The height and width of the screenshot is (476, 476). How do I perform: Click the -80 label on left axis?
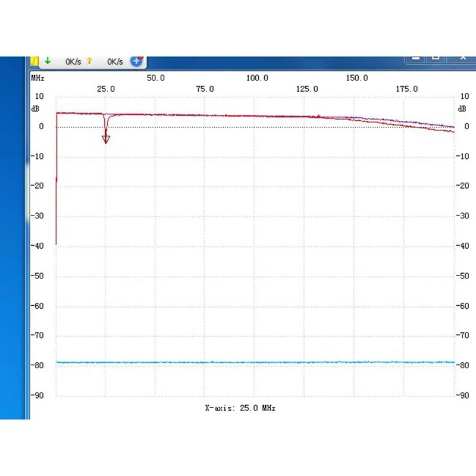coord(37,365)
